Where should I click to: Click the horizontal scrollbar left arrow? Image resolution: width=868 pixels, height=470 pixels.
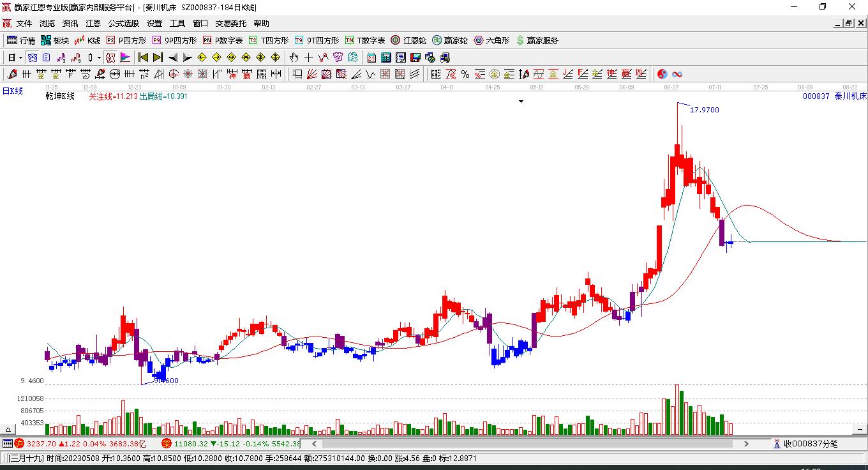point(314,443)
